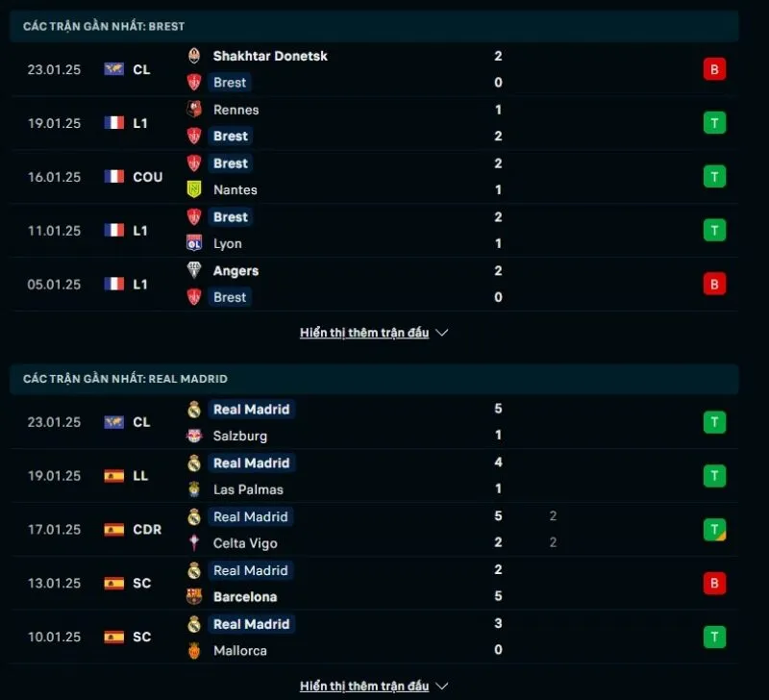Click the Rennes club crest icon

(x=194, y=110)
